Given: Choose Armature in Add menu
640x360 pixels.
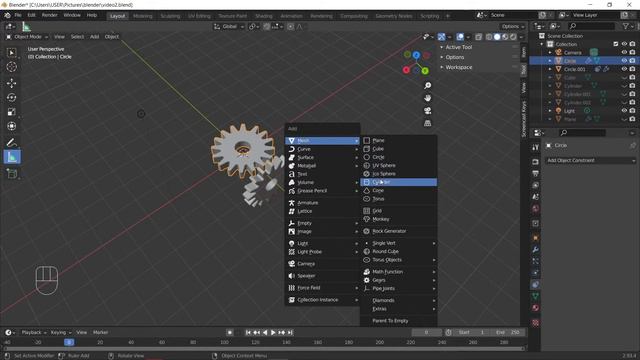Looking at the screenshot, I should coord(322,203).
